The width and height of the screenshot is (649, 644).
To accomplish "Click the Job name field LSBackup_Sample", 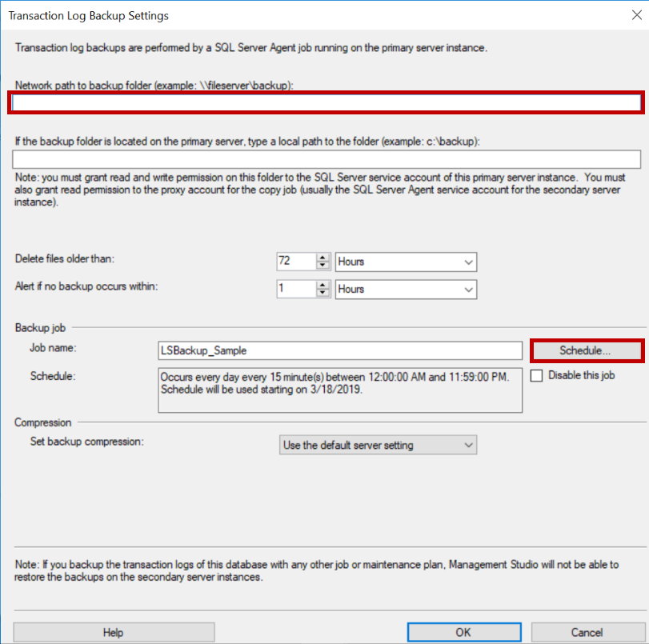I will pos(340,350).
